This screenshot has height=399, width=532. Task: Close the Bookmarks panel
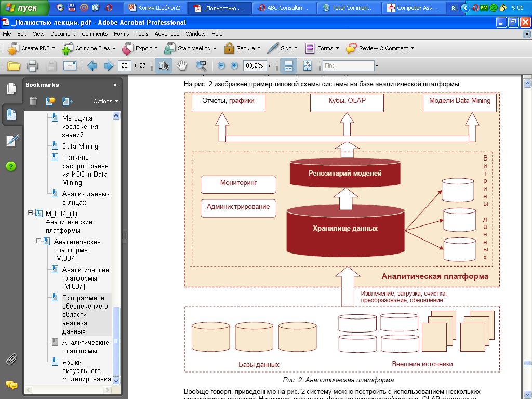coord(115,85)
